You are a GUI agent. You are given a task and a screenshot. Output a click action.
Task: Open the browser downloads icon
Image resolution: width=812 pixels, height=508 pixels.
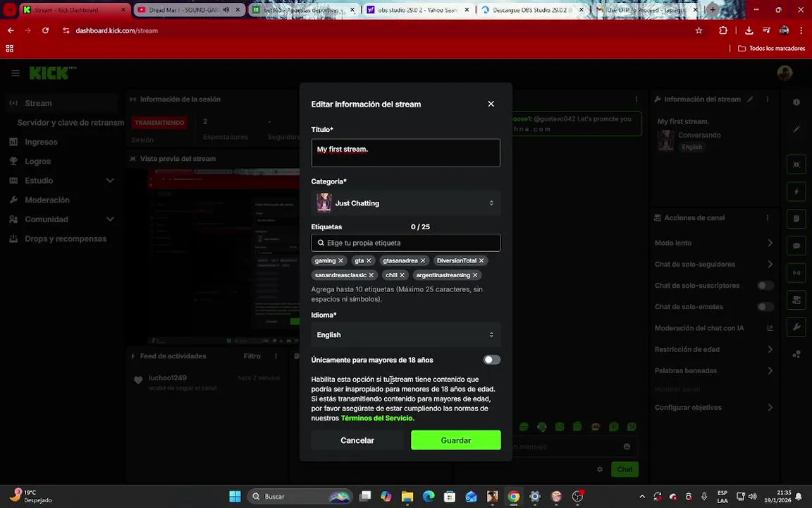749,30
